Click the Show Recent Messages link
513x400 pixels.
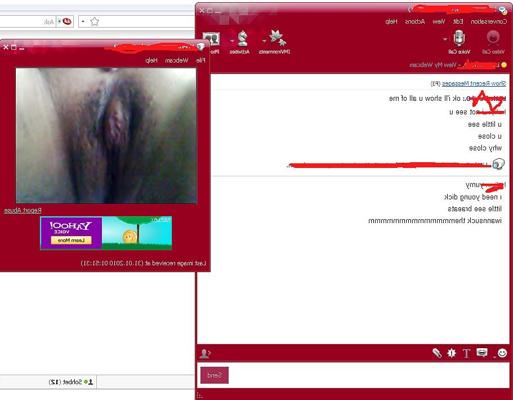click(x=474, y=84)
